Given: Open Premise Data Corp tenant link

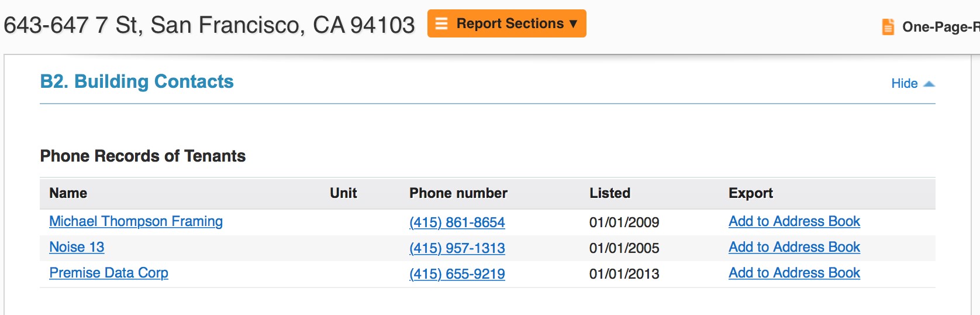Looking at the screenshot, I should point(109,273).
